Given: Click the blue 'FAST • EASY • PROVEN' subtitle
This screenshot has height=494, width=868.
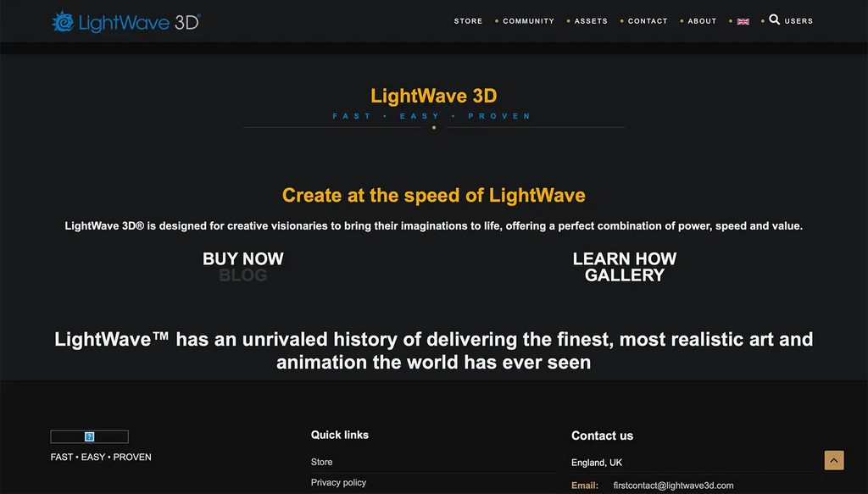Looking at the screenshot, I should coord(432,116).
